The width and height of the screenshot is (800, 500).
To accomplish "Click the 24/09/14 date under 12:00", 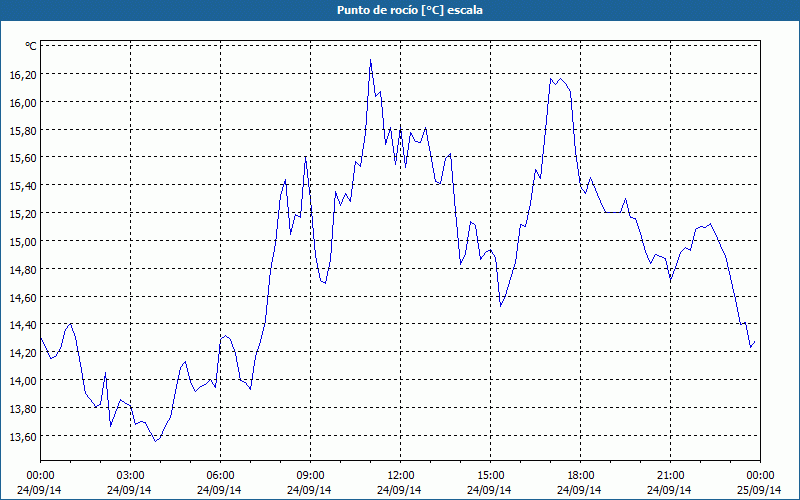I will (x=399, y=490).
